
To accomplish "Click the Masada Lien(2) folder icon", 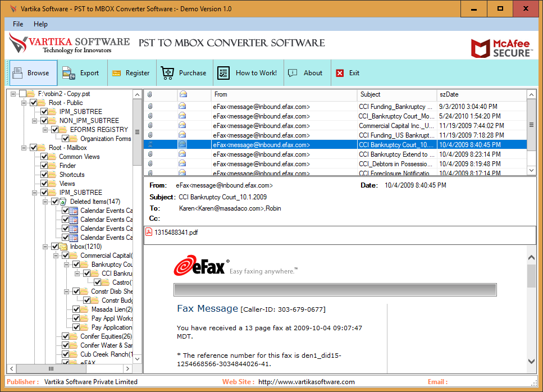I will tap(84, 309).
